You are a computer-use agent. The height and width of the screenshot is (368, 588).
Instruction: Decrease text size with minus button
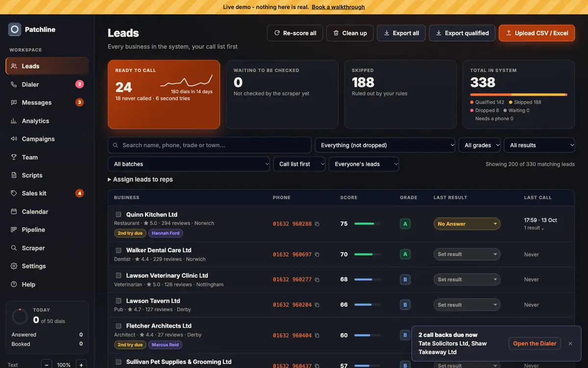coord(47,365)
